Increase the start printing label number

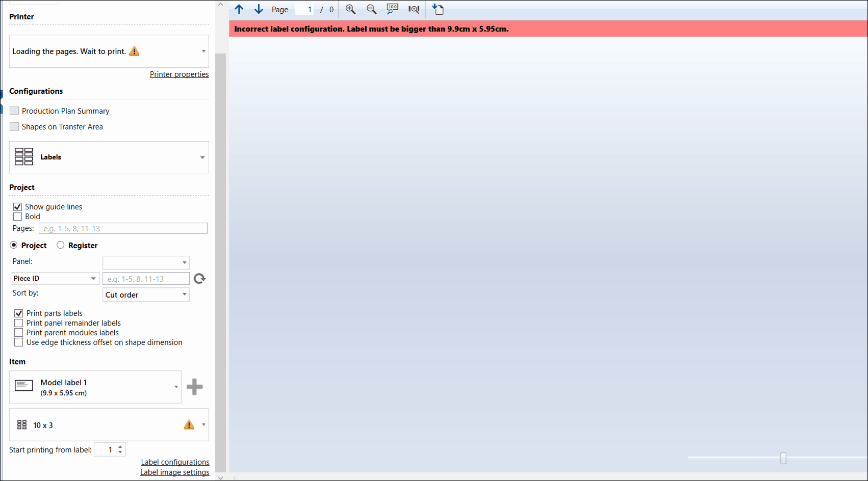pyautogui.click(x=120, y=447)
